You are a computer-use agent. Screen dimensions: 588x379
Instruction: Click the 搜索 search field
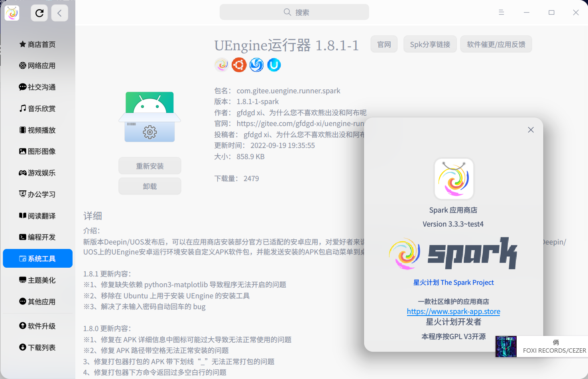coord(294,12)
